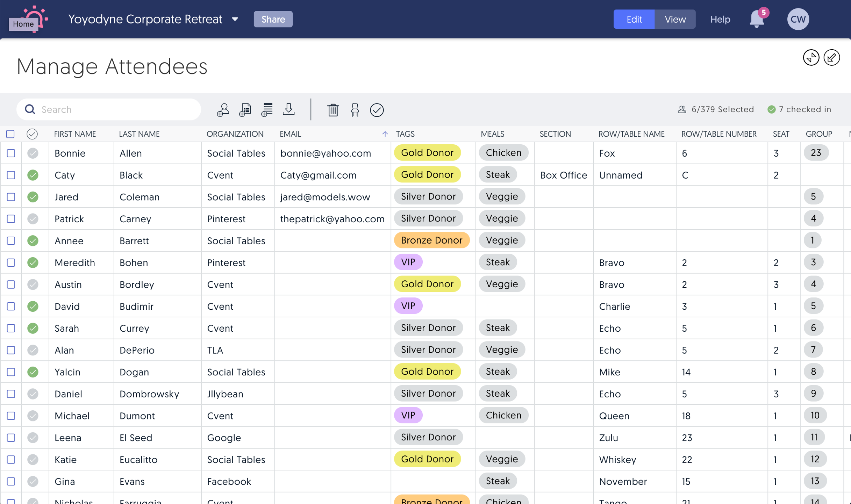Open notifications via the bell icon
Image resolution: width=851 pixels, height=504 pixels.
click(x=756, y=19)
